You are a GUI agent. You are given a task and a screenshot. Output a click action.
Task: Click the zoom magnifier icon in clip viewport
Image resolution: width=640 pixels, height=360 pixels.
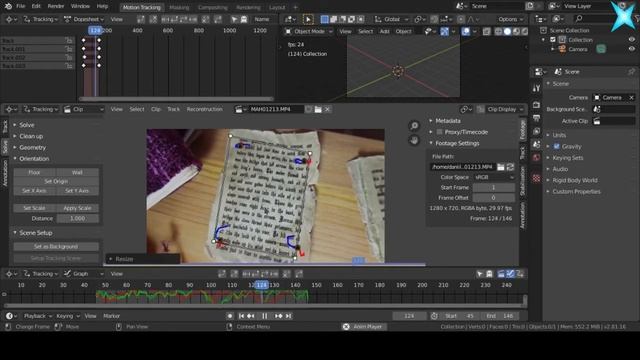click(414, 126)
